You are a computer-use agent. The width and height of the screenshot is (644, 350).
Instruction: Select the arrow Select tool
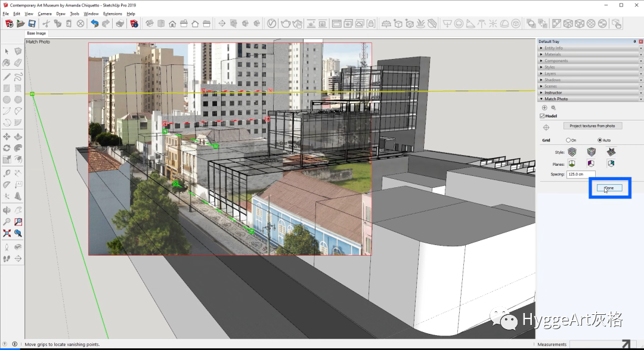point(7,51)
